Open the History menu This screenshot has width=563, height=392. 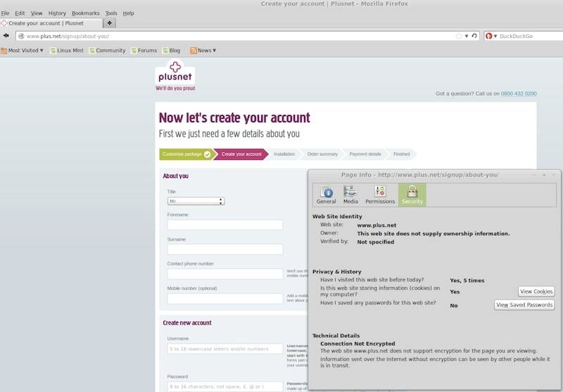(57, 13)
